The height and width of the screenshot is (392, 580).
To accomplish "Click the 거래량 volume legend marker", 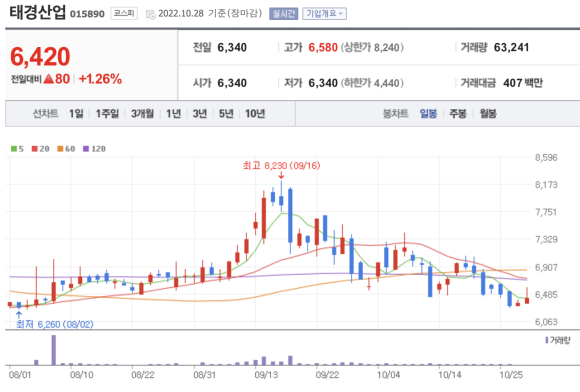I will click(547, 340).
